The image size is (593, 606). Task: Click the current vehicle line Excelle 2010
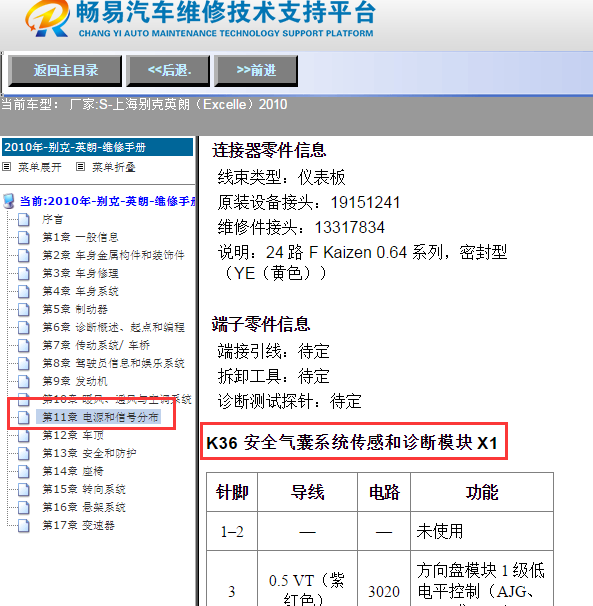(x=144, y=104)
